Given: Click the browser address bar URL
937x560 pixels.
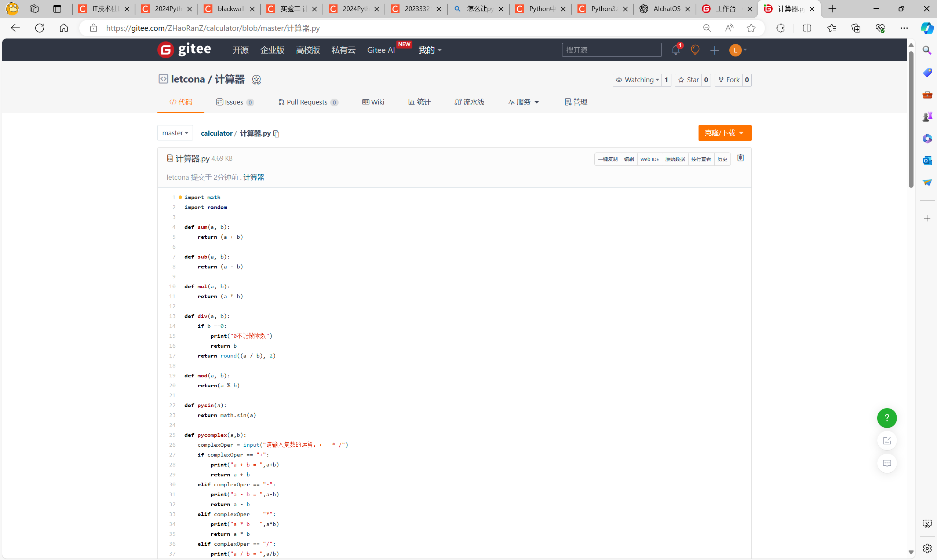Looking at the screenshot, I should (x=213, y=28).
